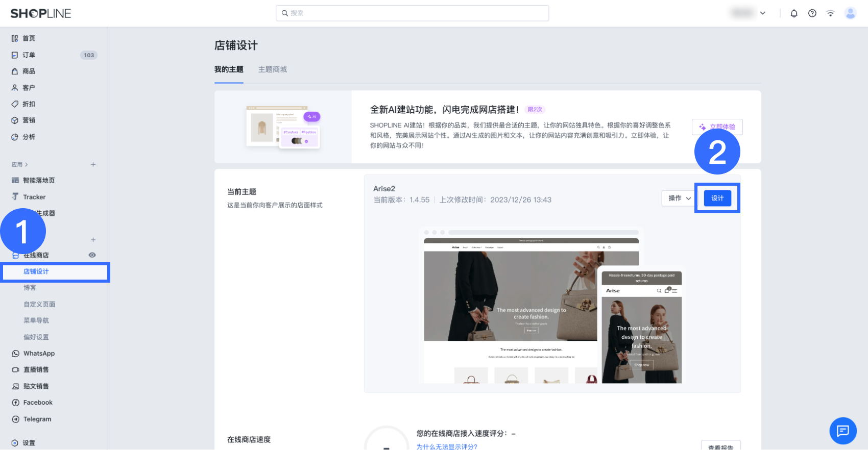Open the user avatar in header
Screen dimensions: 868x450
click(850, 13)
